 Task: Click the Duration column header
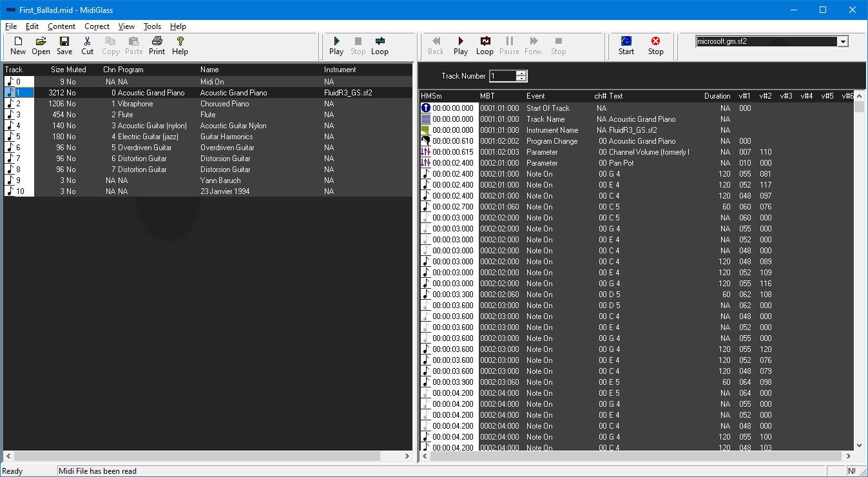[717, 96]
